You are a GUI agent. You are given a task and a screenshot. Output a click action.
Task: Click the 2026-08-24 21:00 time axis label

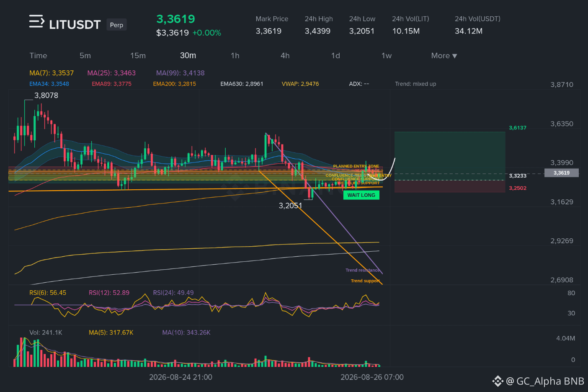point(181,377)
